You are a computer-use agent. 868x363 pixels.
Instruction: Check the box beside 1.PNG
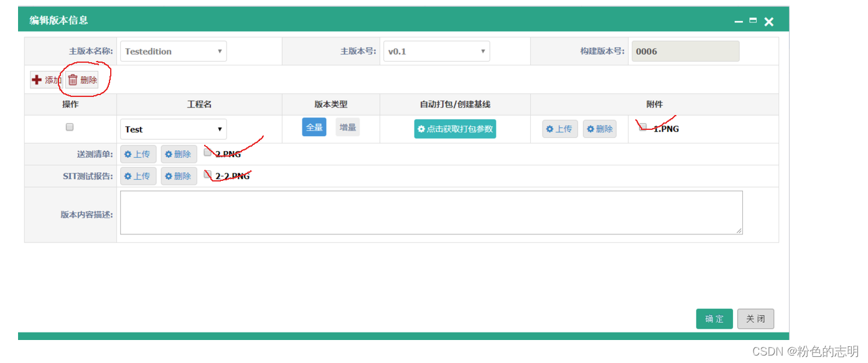[643, 127]
